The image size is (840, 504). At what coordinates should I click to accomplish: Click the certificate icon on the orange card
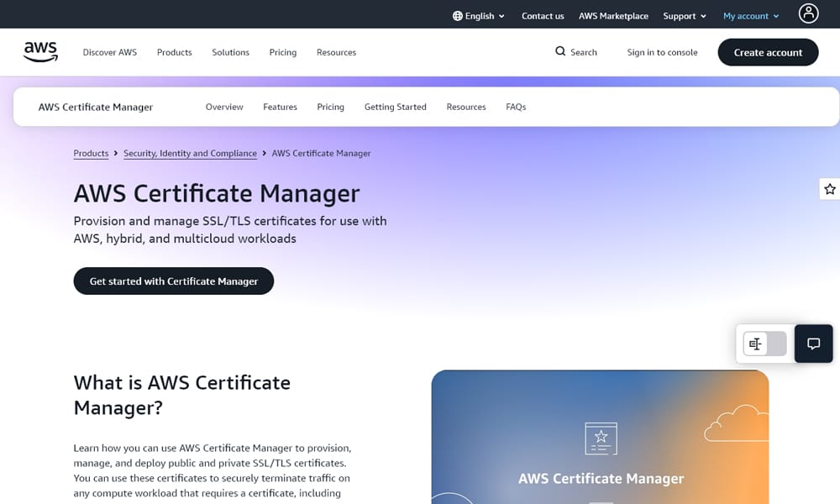[600, 438]
